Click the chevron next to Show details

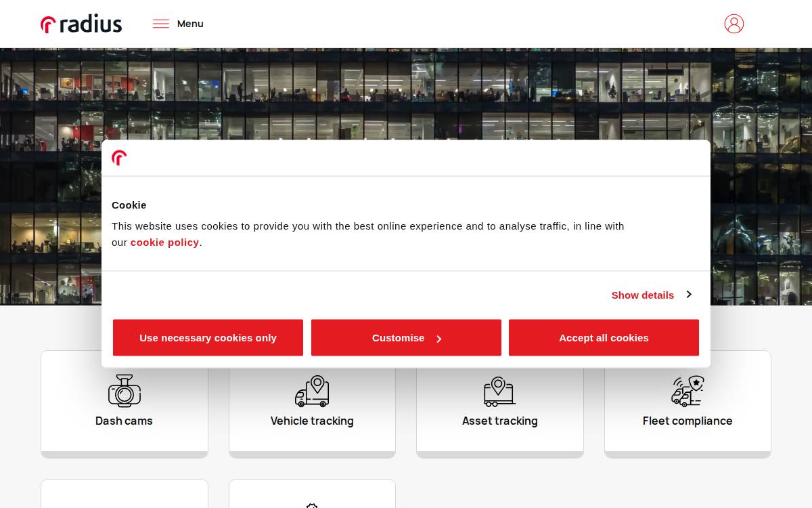point(689,294)
